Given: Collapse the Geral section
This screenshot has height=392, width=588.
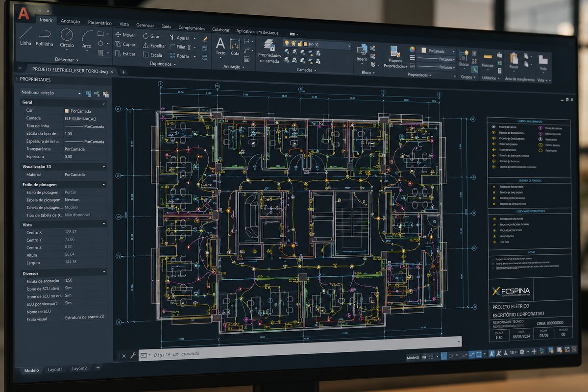Looking at the screenshot, I should pyautogui.click(x=103, y=104).
